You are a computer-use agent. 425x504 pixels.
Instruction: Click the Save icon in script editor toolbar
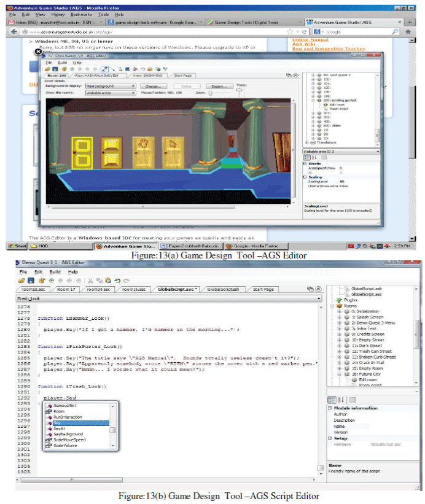pyautogui.click(x=31, y=280)
